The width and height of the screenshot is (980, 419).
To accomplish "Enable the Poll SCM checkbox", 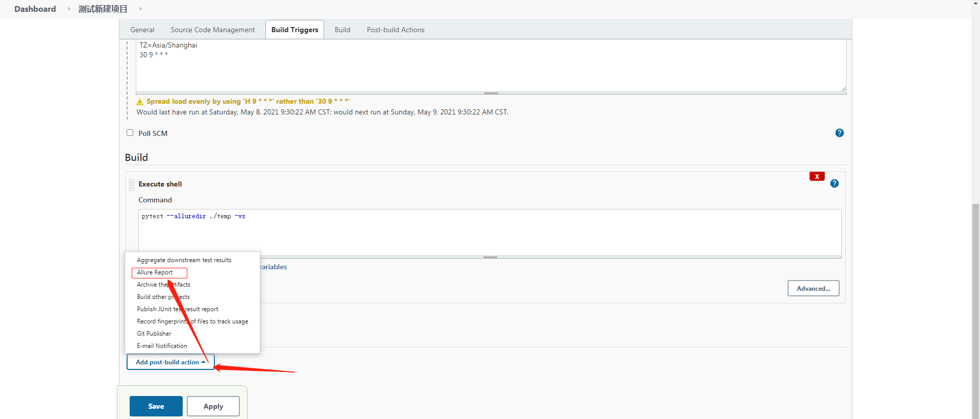I will pyautogui.click(x=130, y=133).
